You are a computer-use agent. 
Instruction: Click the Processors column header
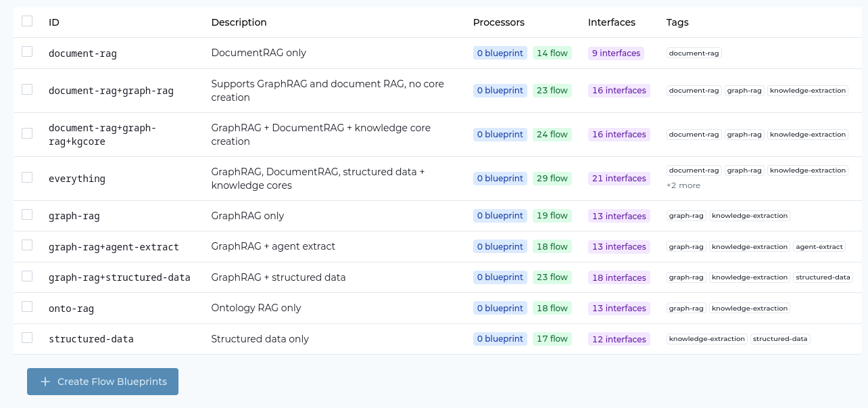(x=498, y=22)
